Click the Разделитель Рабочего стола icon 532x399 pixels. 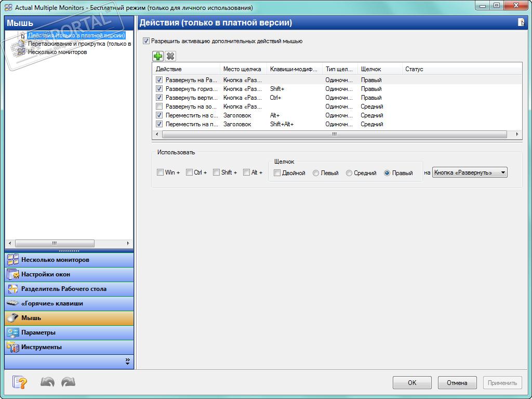[x=13, y=289]
